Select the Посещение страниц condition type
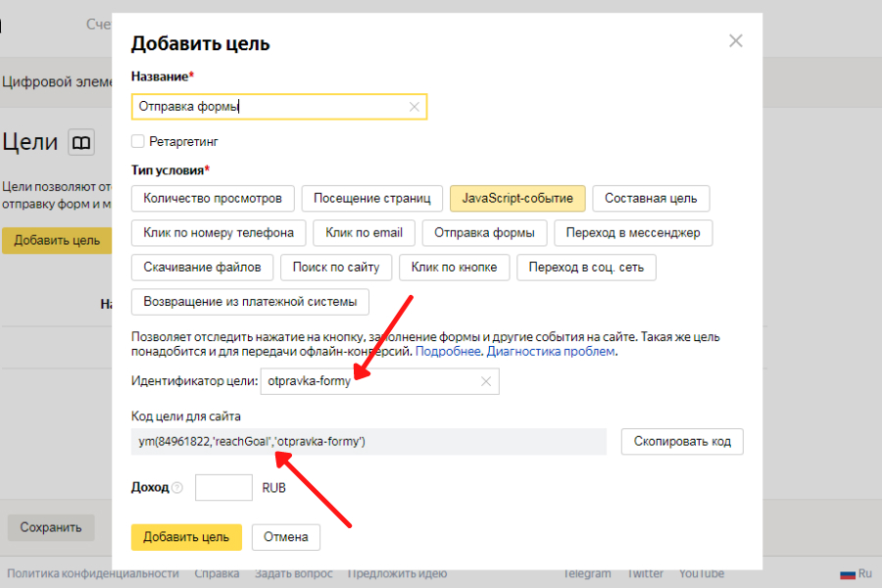 371,198
